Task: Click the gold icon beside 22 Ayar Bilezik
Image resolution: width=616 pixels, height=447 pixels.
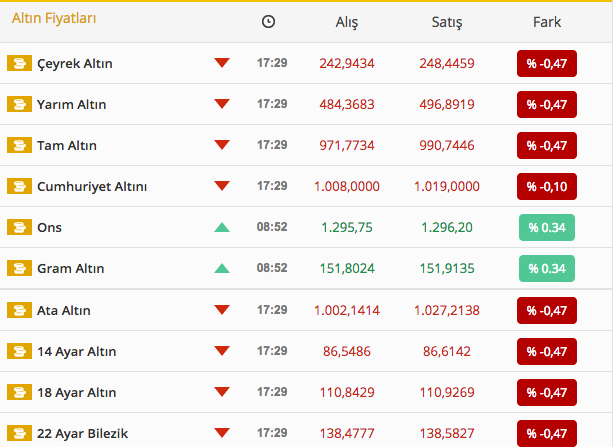Action: click(19, 433)
